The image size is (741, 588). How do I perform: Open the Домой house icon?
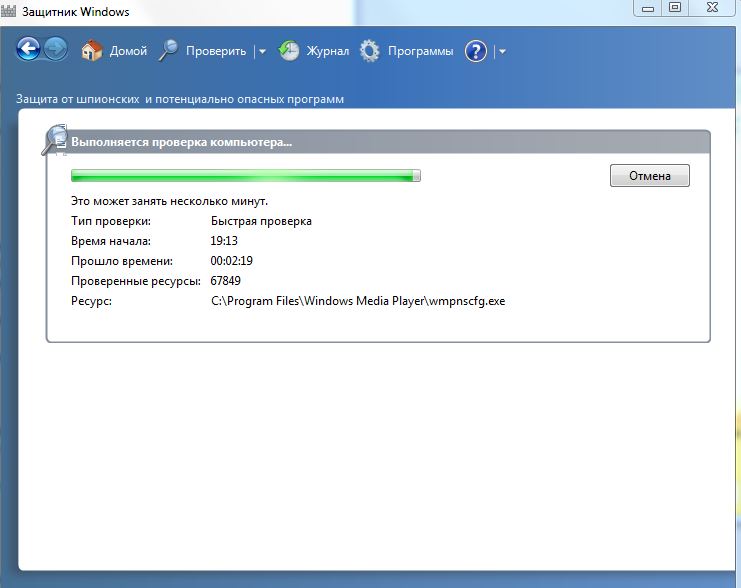[92, 50]
